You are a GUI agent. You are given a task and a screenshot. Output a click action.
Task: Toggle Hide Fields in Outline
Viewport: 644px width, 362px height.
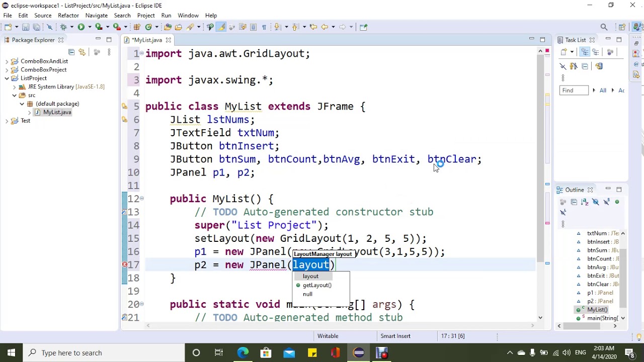click(x=596, y=202)
